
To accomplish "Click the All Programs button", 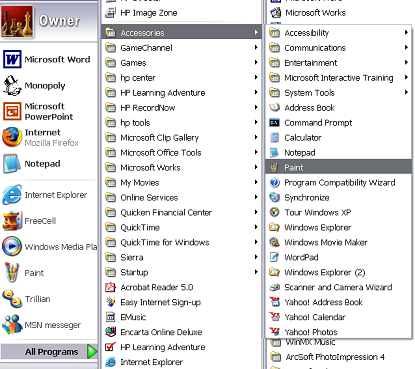I will coord(49,352).
